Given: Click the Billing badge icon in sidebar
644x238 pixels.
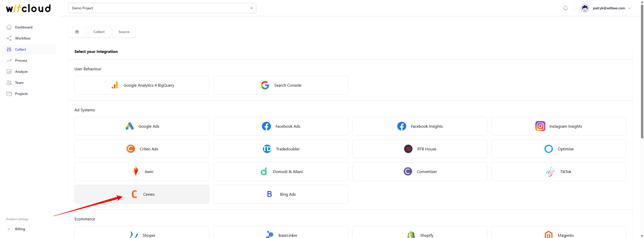Looking at the screenshot, I should coord(9,229).
